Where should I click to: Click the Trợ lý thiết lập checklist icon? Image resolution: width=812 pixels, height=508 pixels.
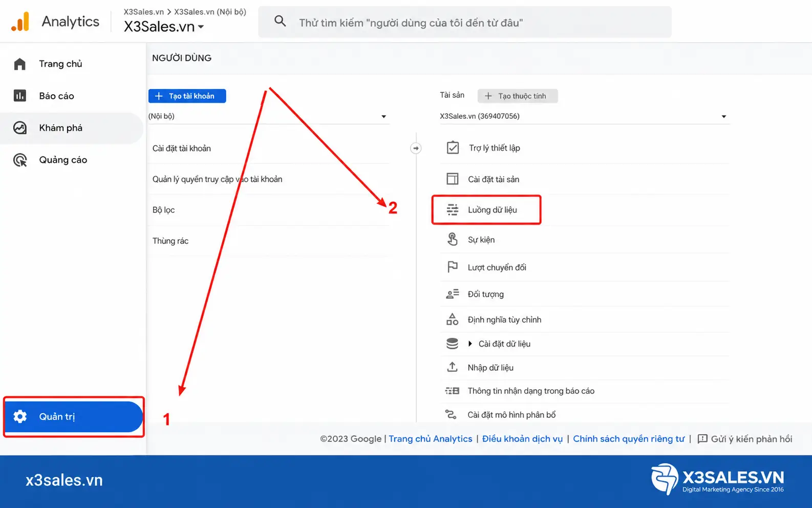tap(453, 148)
